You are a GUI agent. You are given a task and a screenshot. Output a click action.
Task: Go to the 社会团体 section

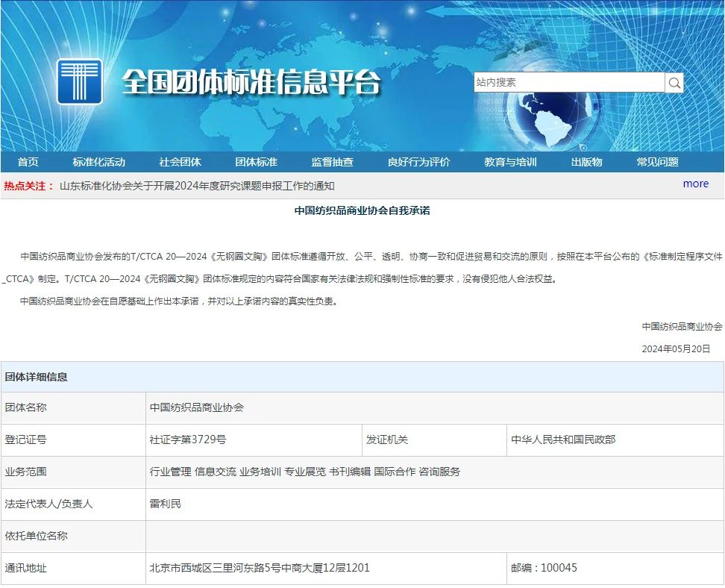[180, 162]
